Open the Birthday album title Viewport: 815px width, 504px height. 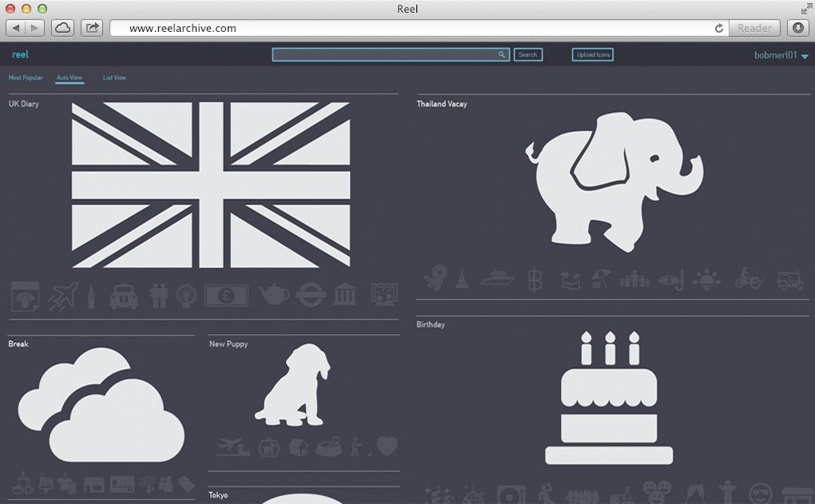pyautogui.click(x=431, y=324)
